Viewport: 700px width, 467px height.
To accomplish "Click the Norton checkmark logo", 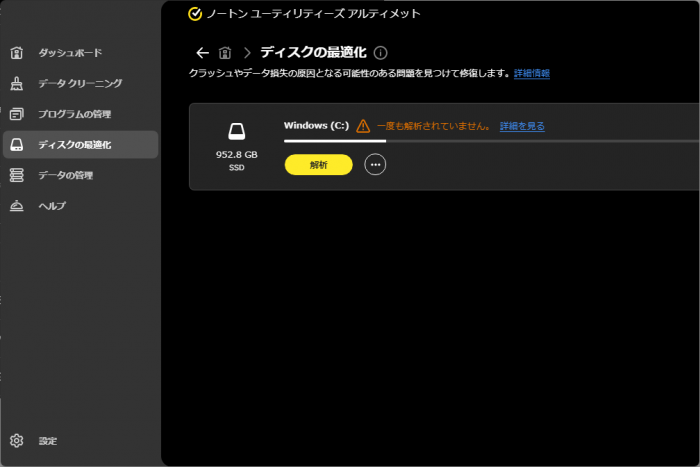I will pyautogui.click(x=195, y=14).
